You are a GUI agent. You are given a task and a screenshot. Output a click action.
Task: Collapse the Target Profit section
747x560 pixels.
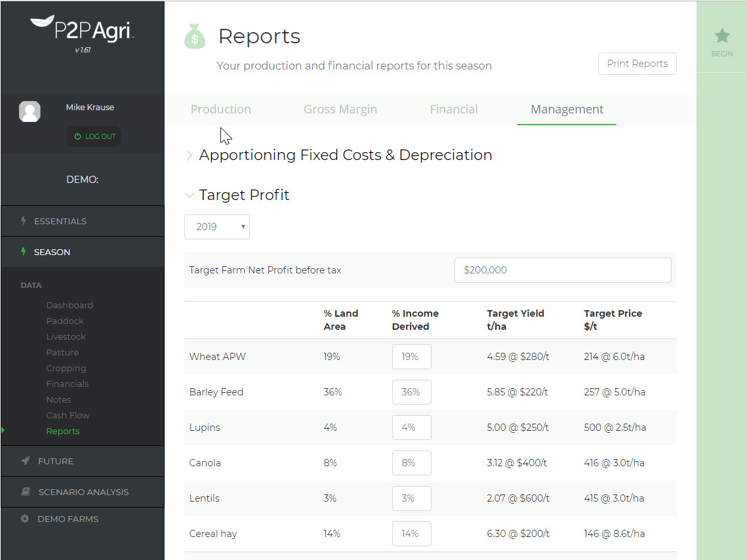pos(190,195)
